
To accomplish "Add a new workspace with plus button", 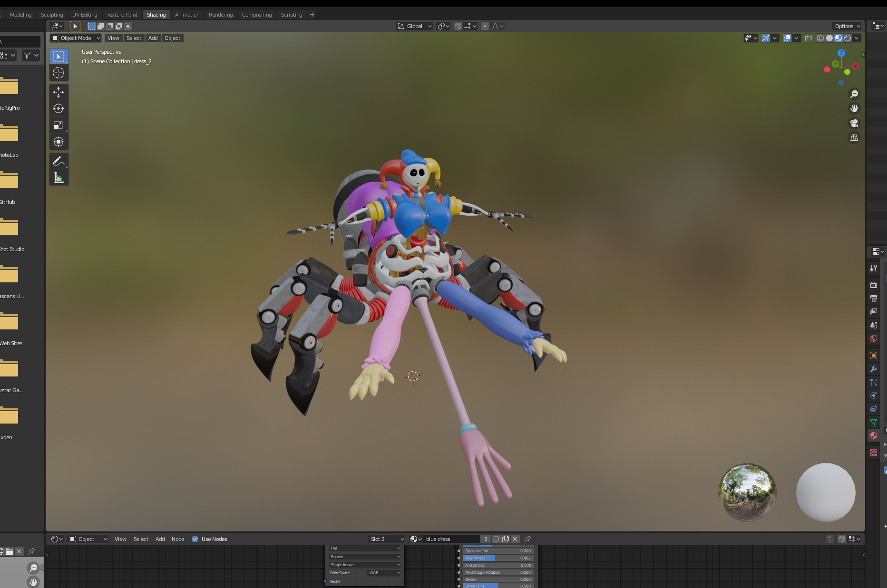I will pos(312,15).
